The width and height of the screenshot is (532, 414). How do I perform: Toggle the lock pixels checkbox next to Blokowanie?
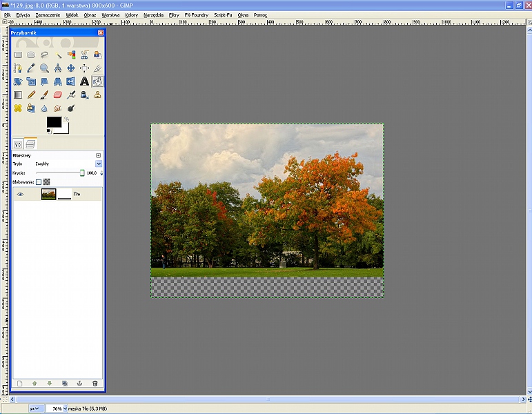click(39, 182)
